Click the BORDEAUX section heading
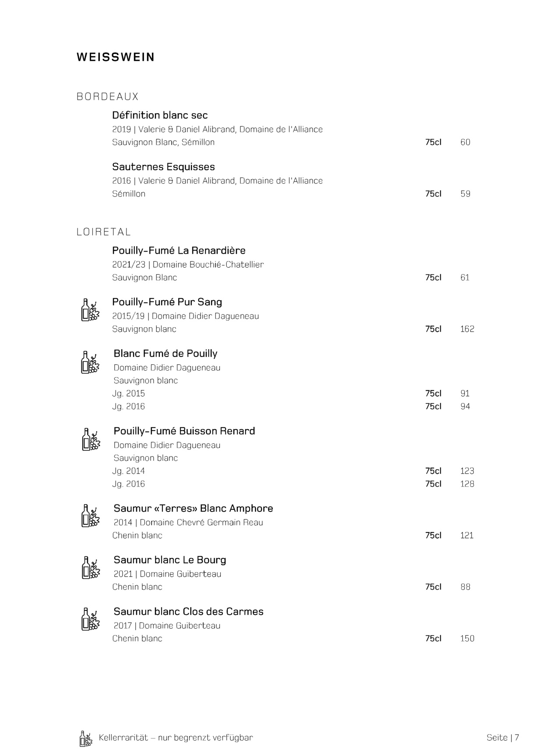Screen dimensions: 535x756 click(x=108, y=97)
